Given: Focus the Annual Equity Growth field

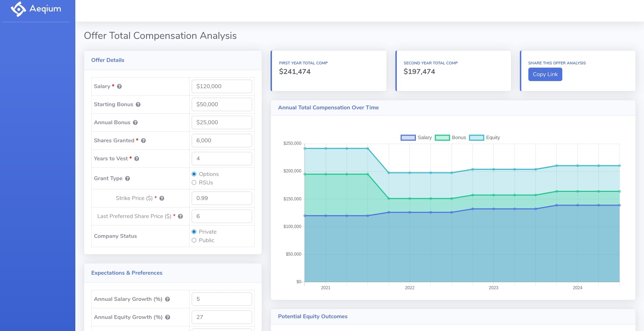Looking at the screenshot, I should pyautogui.click(x=222, y=317).
